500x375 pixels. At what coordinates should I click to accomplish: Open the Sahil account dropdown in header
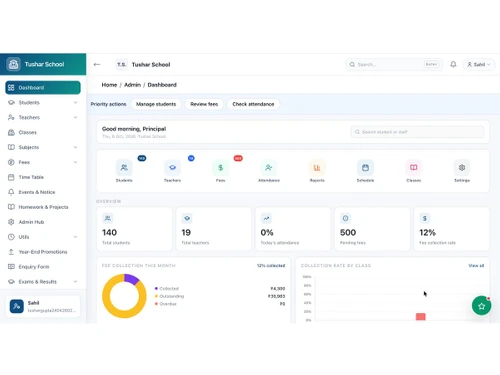(x=479, y=64)
